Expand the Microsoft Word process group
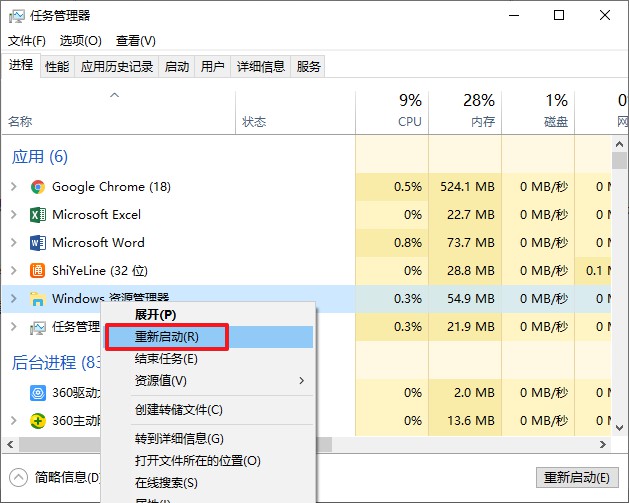629x503 pixels. click(x=14, y=243)
